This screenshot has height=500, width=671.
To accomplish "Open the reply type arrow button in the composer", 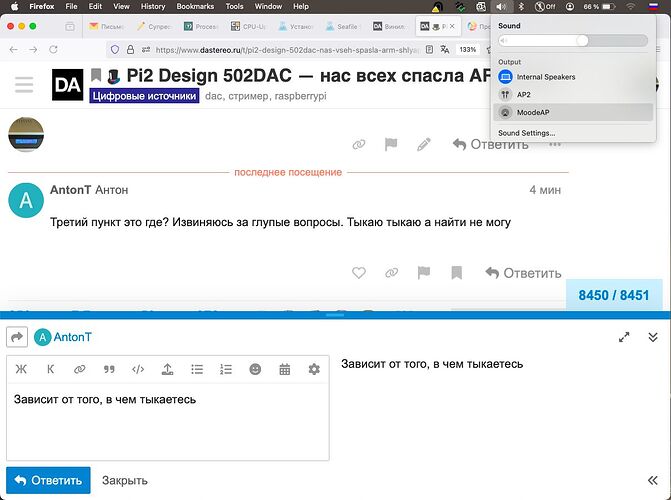I will click(17, 337).
